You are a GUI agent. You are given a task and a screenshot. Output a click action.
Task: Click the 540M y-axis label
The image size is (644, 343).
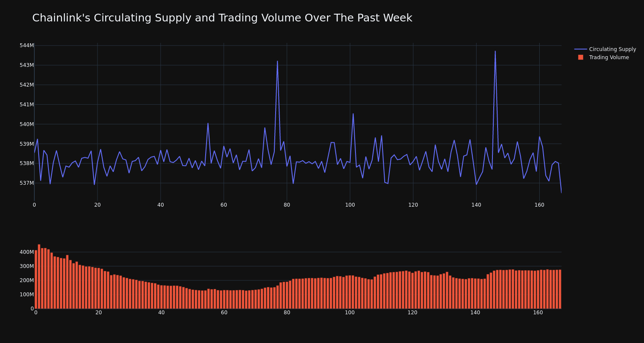[27, 124]
